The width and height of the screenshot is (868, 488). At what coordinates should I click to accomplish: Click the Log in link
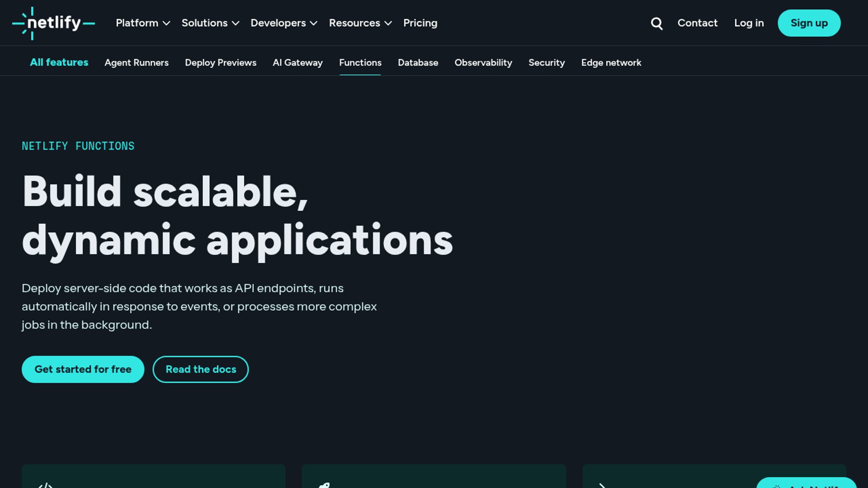tap(749, 23)
